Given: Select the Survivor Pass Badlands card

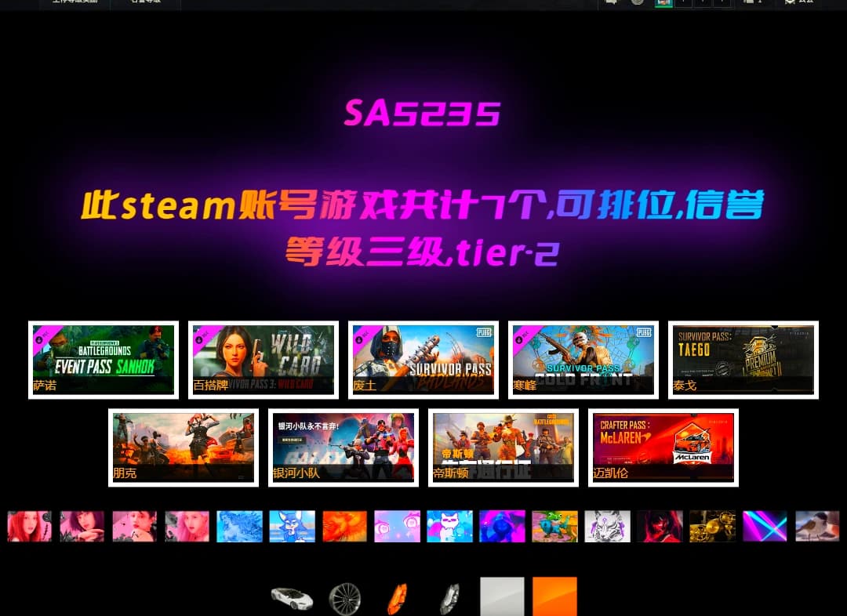Looking at the screenshot, I should pyautogui.click(x=423, y=360).
